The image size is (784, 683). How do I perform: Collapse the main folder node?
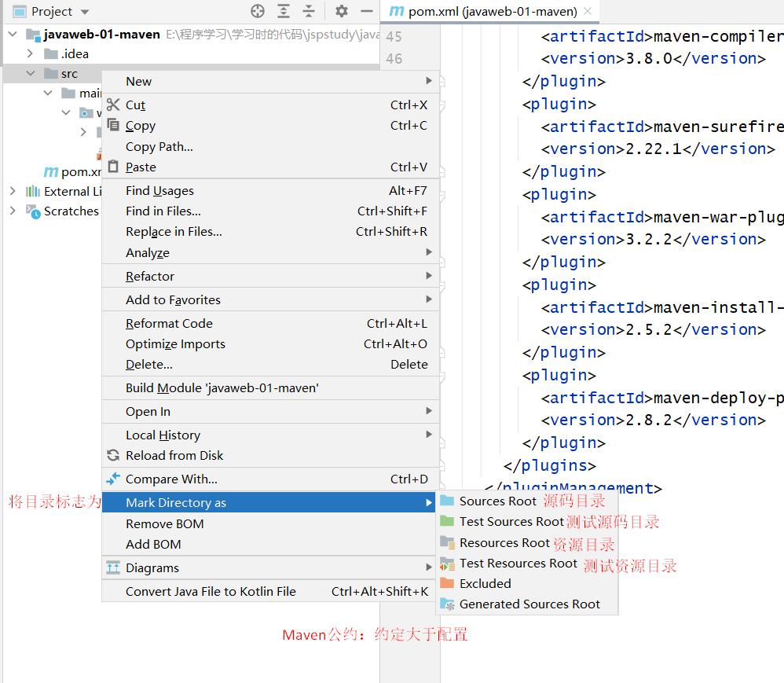48,93
